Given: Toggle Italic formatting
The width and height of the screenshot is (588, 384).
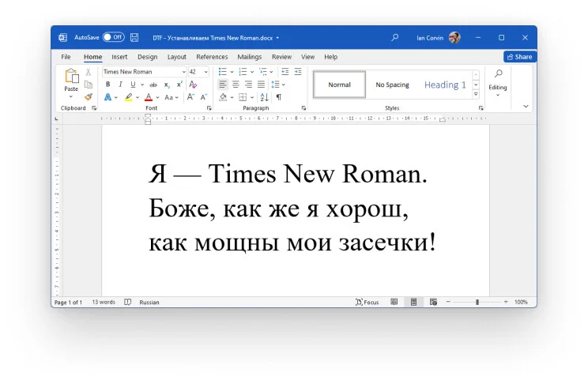Looking at the screenshot, I should coord(120,85).
